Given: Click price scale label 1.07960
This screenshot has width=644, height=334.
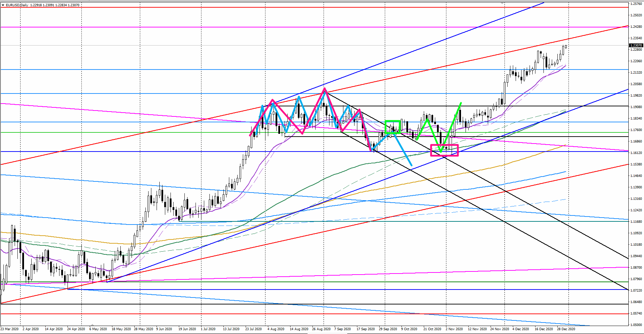Looking at the screenshot, I should [636, 279].
